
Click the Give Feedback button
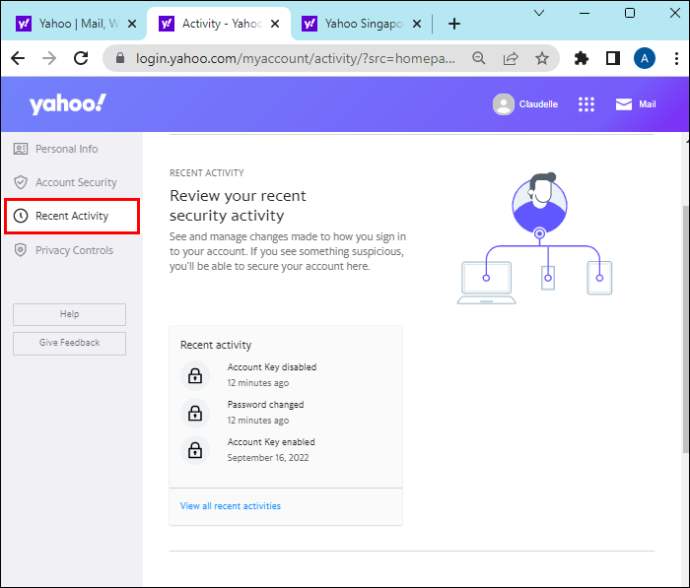(x=70, y=343)
